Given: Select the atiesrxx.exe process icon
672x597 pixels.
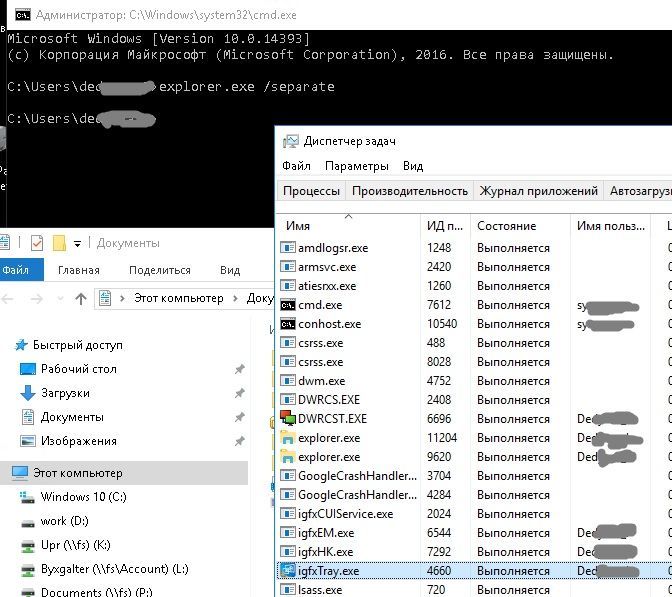Looking at the screenshot, I should pos(288,285).
